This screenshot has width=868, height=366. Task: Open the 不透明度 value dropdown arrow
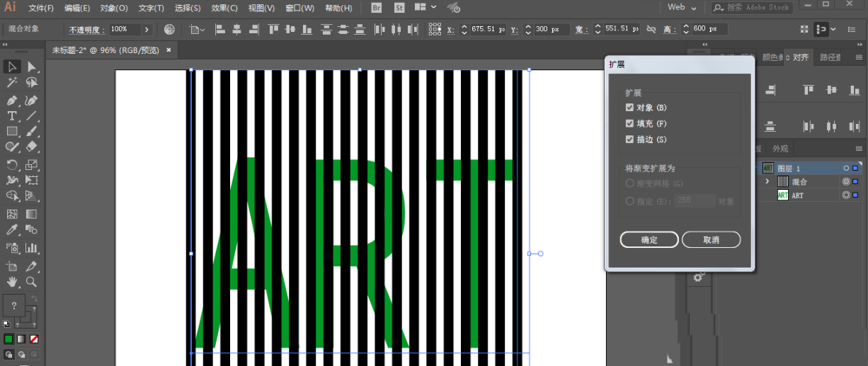(147, 29)
